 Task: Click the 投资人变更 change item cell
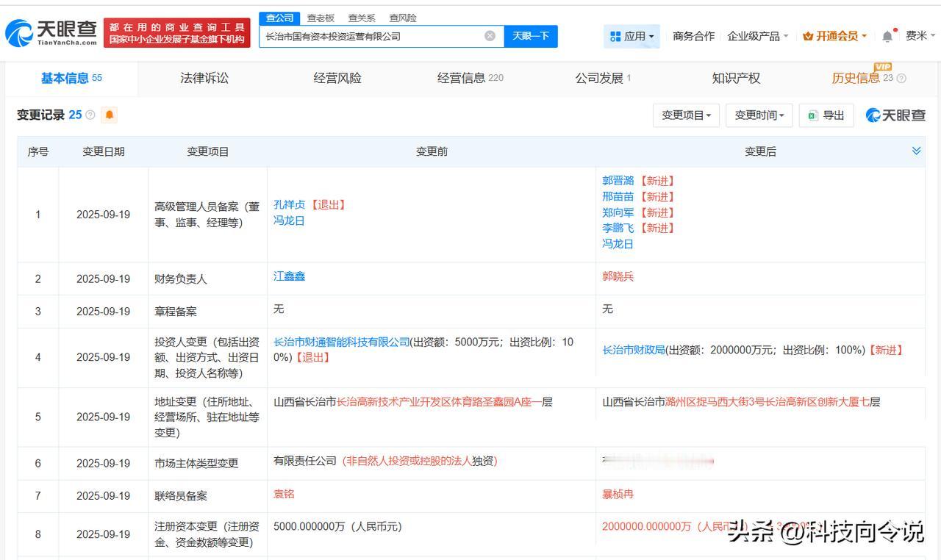click(207, 357)
